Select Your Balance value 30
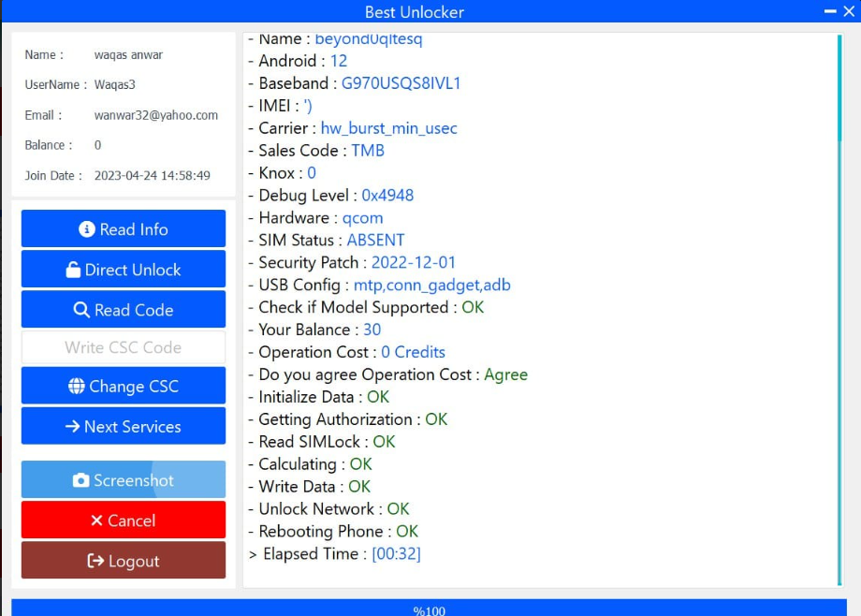 (372, 330)
